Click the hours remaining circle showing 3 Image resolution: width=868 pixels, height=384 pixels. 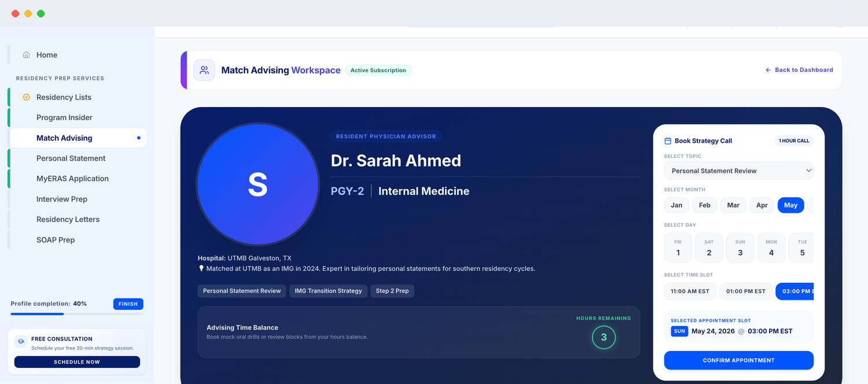(x=604, y=337)
